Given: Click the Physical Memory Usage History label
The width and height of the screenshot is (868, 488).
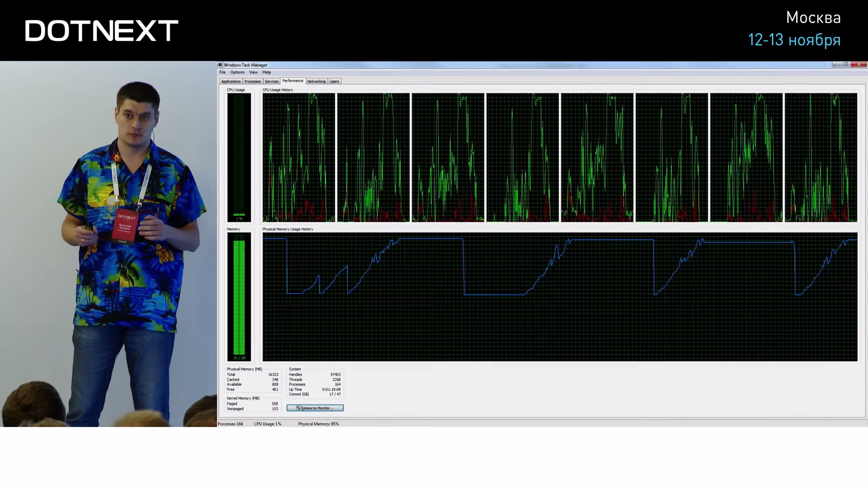Looking at the screenshot, I should (x=288, y=229).
